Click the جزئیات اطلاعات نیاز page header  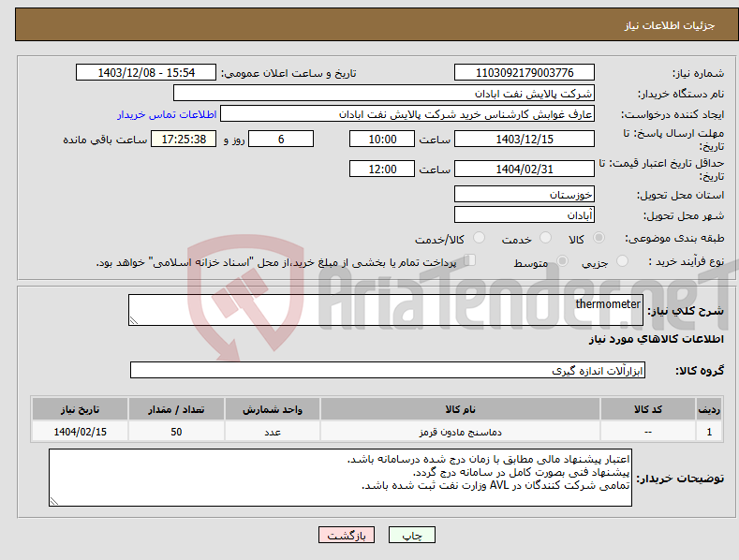click(x=670, y=25)
